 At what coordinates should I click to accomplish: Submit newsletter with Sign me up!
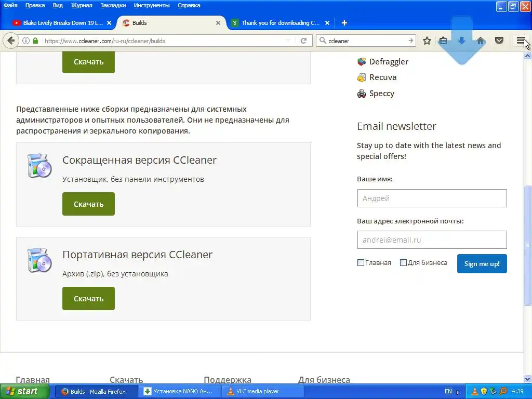pos(482,263)
